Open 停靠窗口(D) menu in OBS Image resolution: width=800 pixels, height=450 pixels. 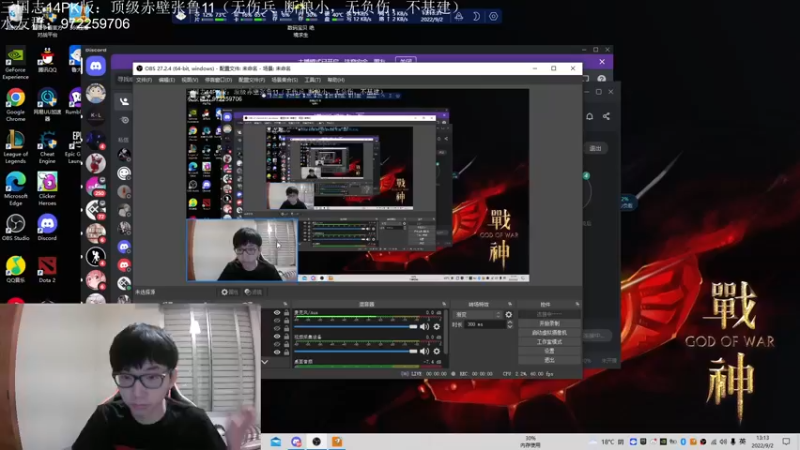click(x=218, y=80)
